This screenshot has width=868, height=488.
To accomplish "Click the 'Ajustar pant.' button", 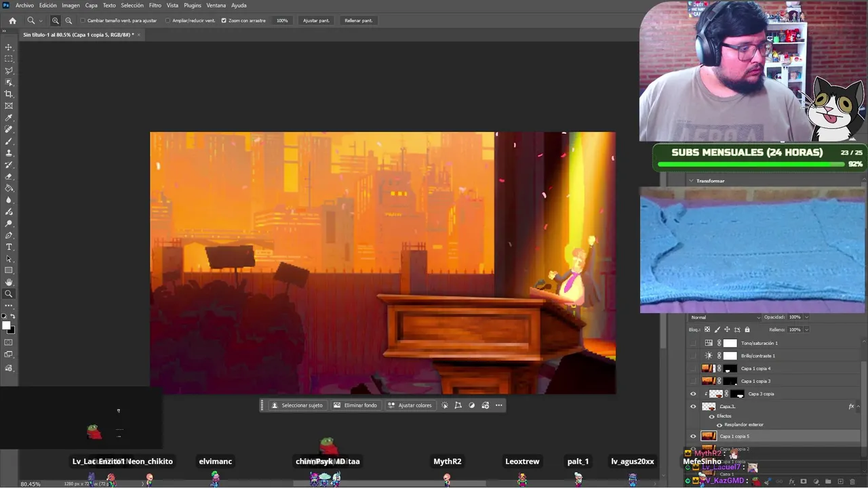I will pos(316,20).
